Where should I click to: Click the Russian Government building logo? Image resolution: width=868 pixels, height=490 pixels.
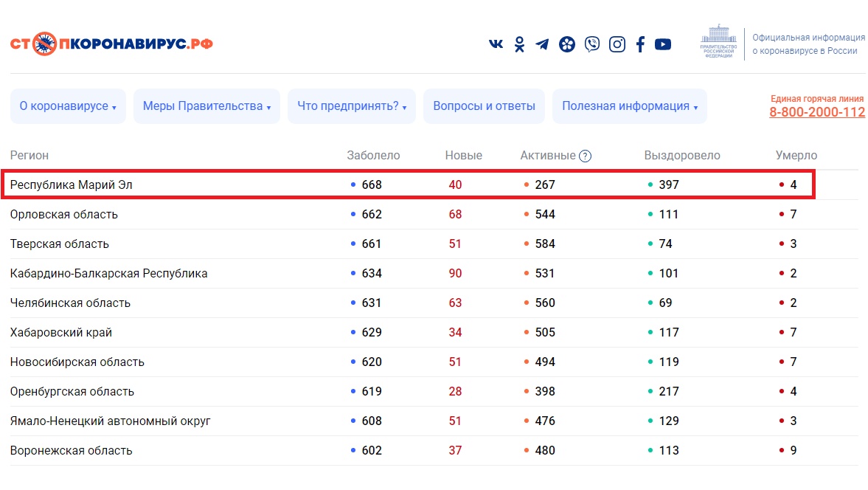pos(718,43)
